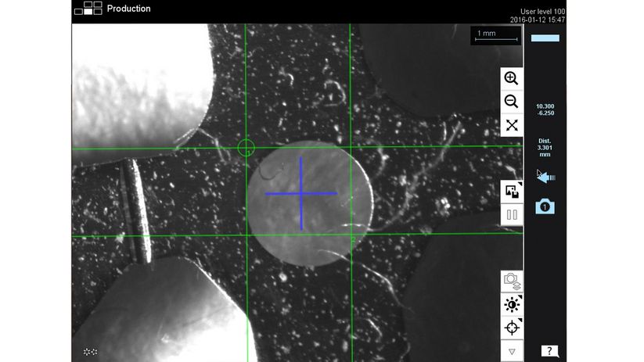Click the Dist. 3.301 mm readout
This screenshot has height=362, width=644.
(x=545, y=147)
